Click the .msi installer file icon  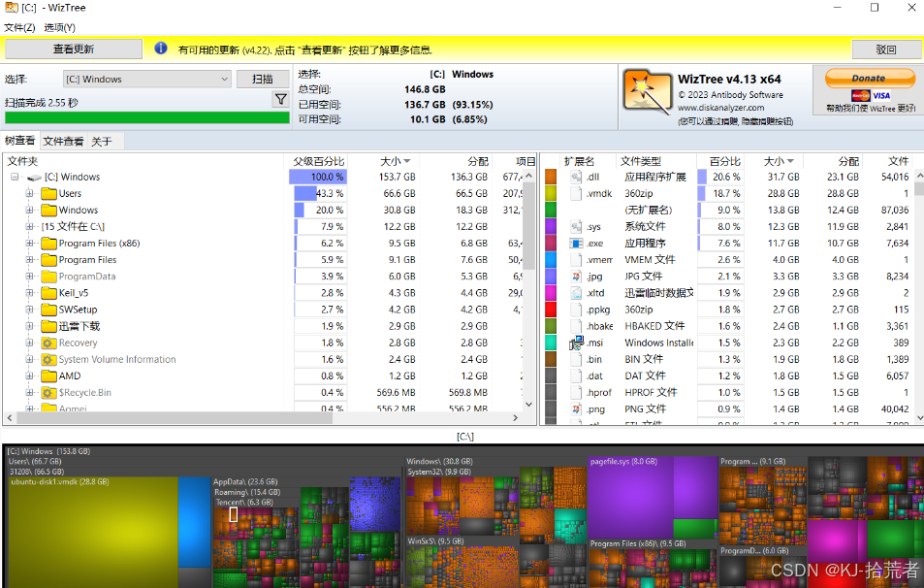point(576,343)
